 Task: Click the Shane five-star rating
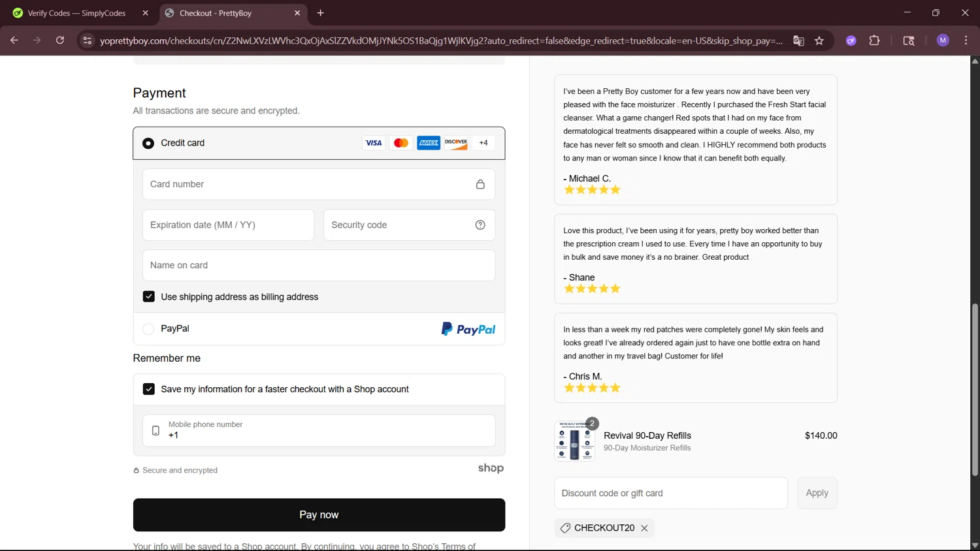coord(592,289)
